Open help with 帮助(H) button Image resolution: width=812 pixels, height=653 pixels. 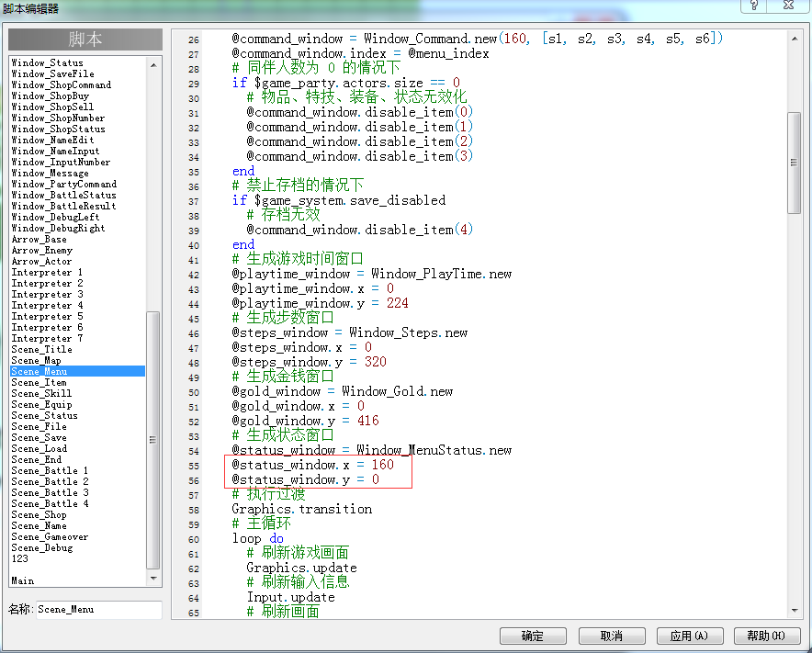coord(767,636)
